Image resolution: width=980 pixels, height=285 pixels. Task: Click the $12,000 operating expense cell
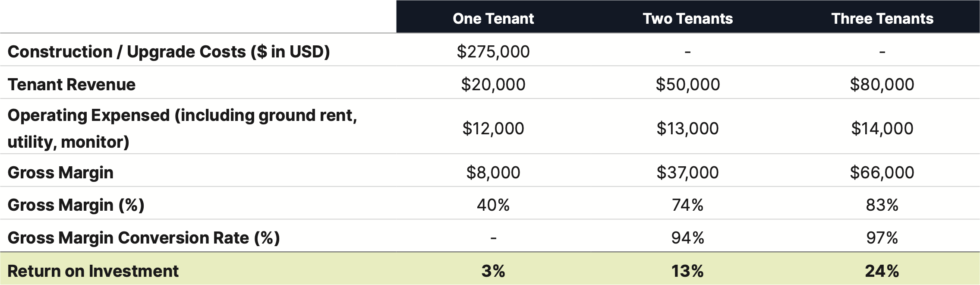[493, 129]
